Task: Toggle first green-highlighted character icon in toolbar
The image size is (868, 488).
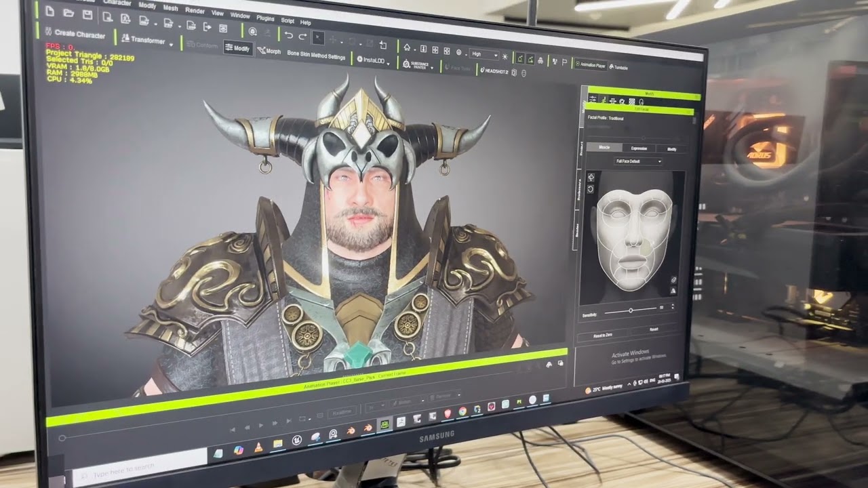Action: pyautogui.click(x=520, y=59)
